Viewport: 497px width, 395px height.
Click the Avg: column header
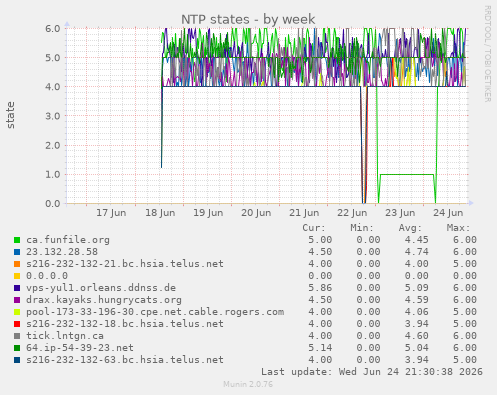pos(410,228)
